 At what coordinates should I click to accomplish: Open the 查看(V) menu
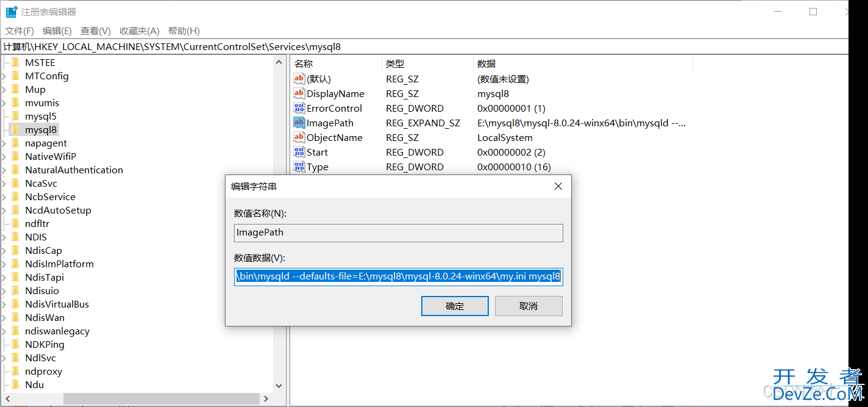tap(96, 31)
